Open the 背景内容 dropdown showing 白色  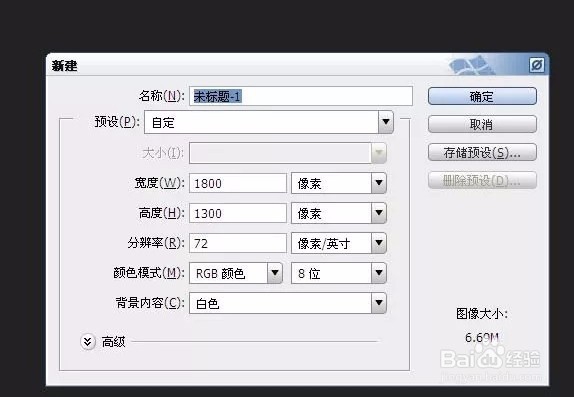point(288,303)
